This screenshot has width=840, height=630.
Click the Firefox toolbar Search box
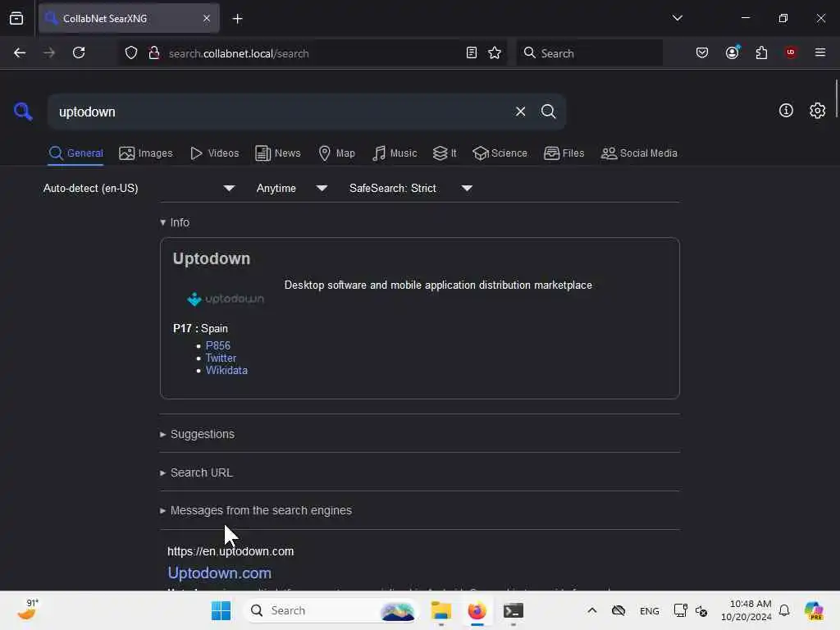click(x=589, y=53)
